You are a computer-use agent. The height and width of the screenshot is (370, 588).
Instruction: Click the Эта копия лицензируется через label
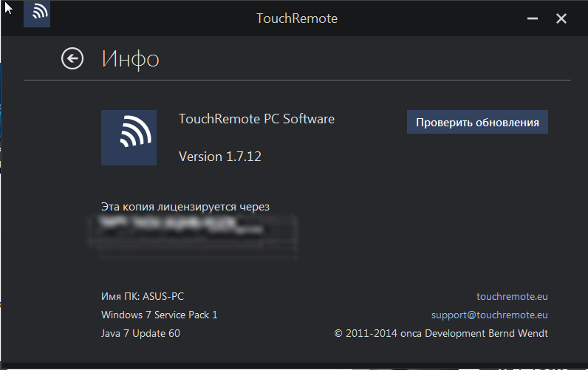coord(185,207)
